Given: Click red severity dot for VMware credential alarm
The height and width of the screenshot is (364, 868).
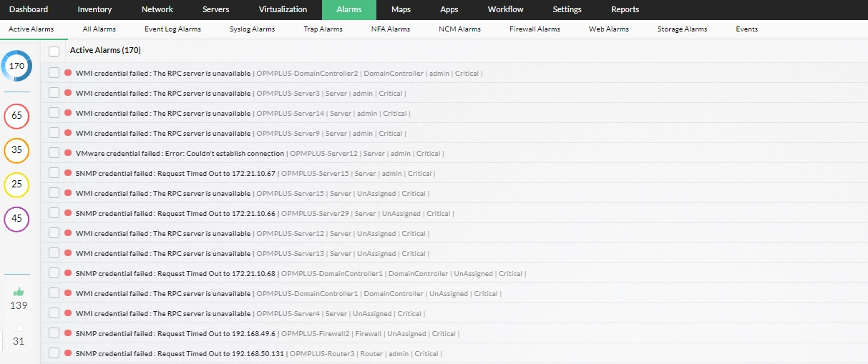Looking at the screenshot, I should [x=68, y=153].
